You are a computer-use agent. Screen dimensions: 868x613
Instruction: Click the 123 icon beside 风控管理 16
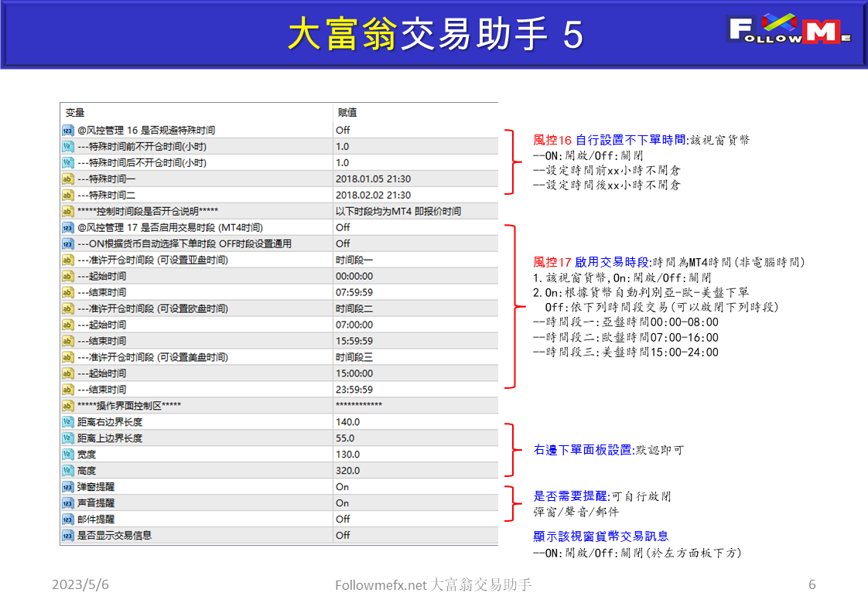[x=67, y=130]
